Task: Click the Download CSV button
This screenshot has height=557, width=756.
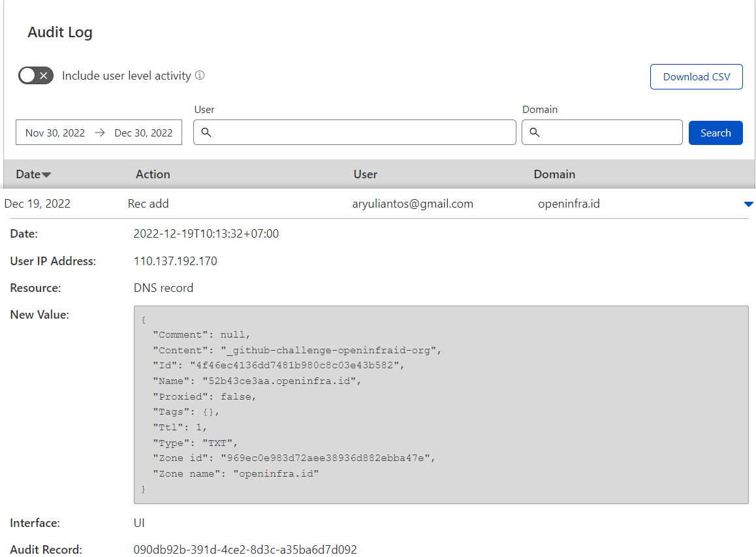Action: [x=696, y=76]
